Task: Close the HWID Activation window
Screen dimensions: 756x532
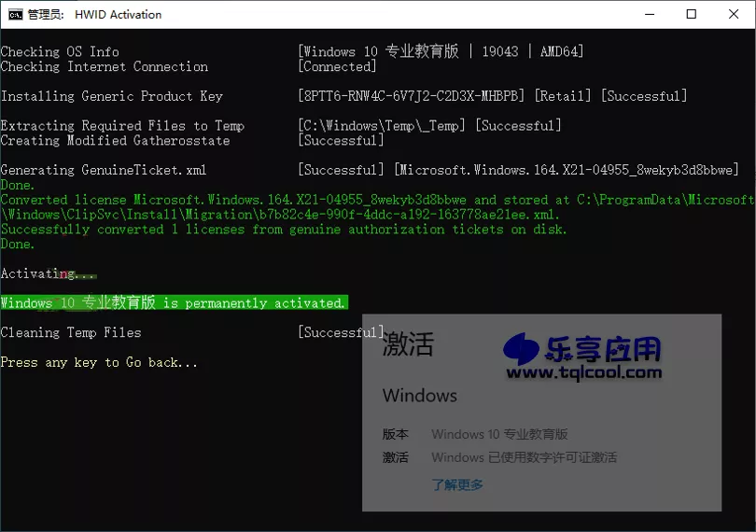Action: coord(734,14)
